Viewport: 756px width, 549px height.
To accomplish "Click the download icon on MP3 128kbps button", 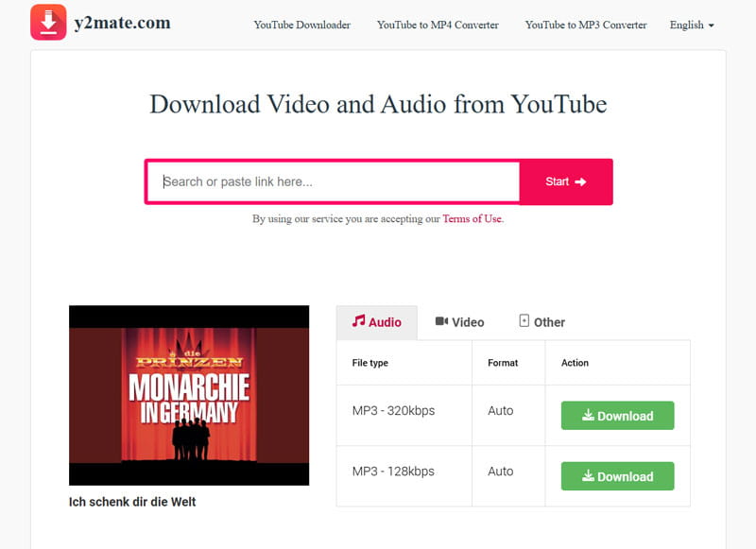I will pos(588,476).
